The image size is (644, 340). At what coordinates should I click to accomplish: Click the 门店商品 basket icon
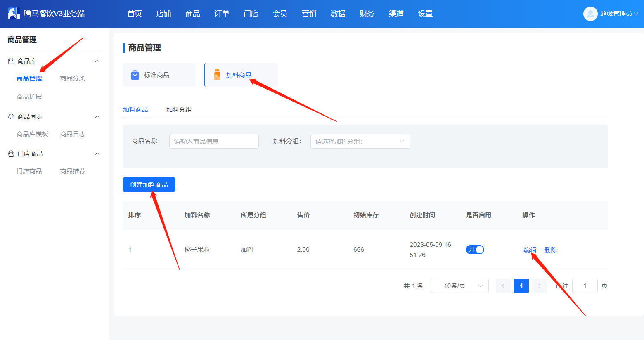pyautogui.click(x=11, y=153)
